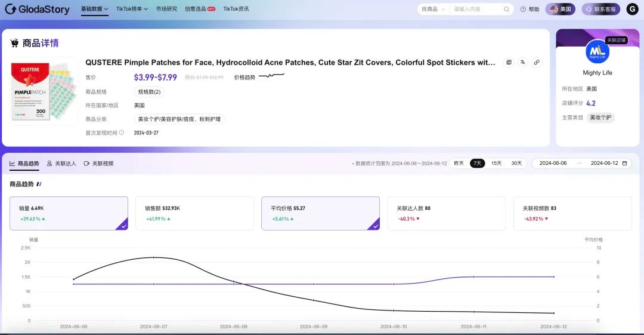Open 创意选品 menu item

coord(200,8)
